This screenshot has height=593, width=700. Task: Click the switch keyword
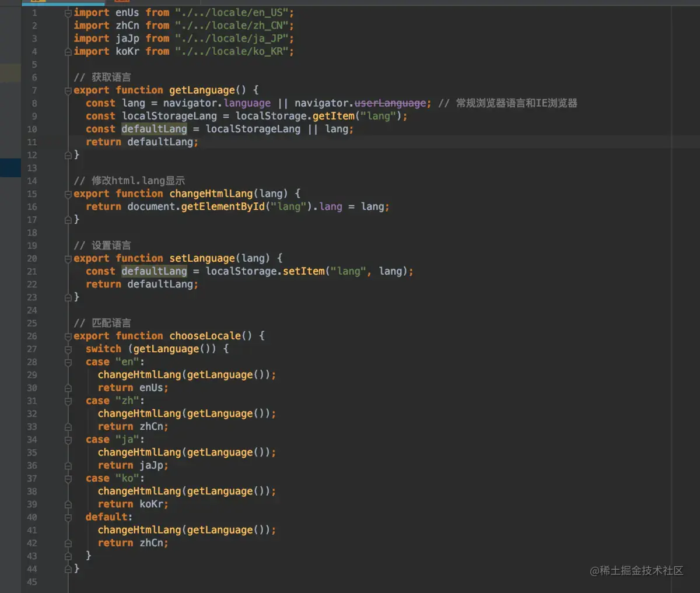click(x=103, y=349)
